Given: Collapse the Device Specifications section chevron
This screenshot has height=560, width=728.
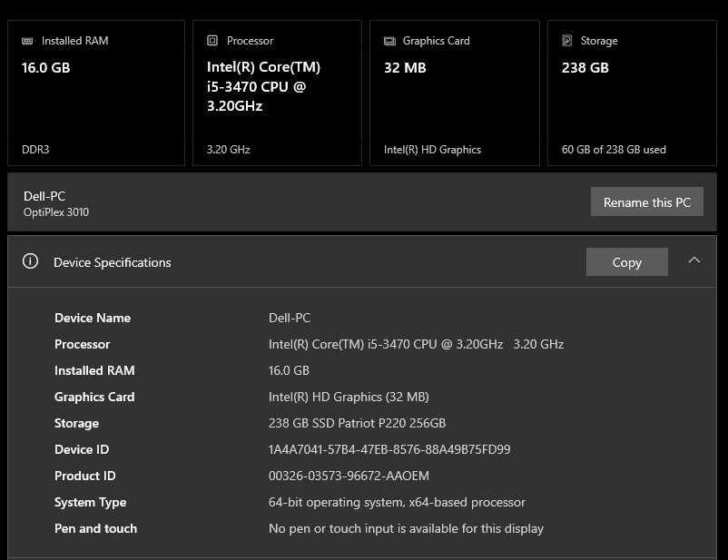Looking at the screenshot, I should [x=694, y=260].
